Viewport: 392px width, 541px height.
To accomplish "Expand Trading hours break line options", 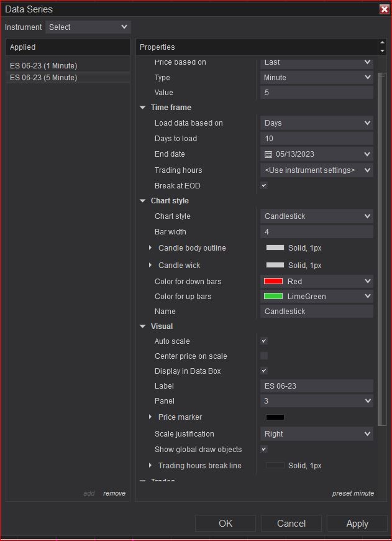I will (x=150, y=466).
